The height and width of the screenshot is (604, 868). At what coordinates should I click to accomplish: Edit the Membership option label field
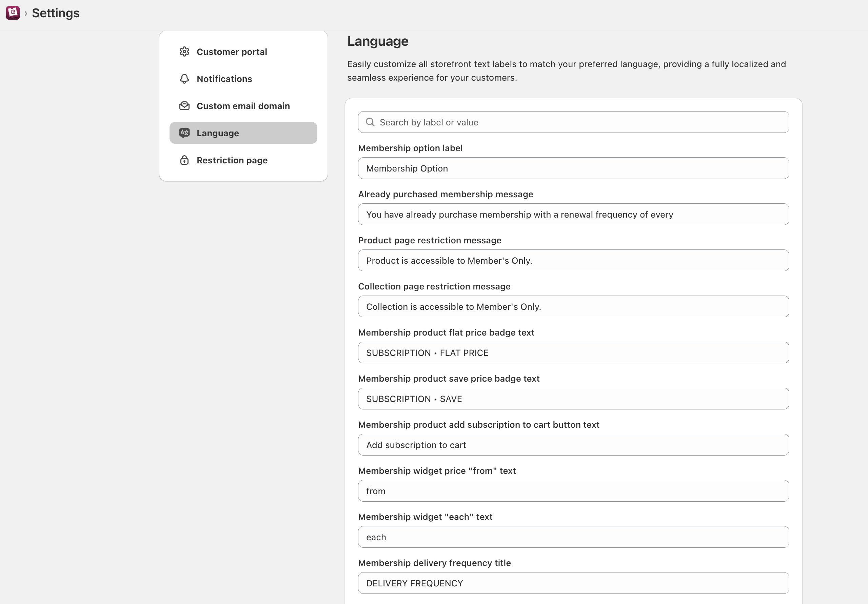point(573,168)
